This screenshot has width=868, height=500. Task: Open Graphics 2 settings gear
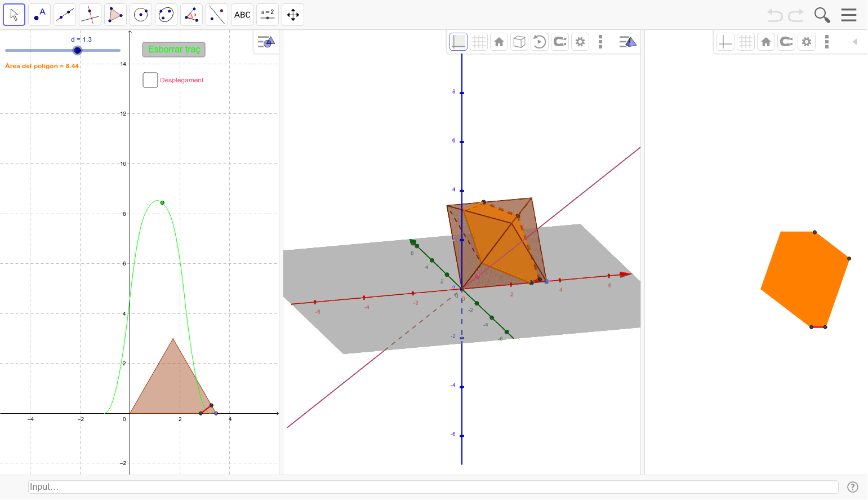pos(807,42)
